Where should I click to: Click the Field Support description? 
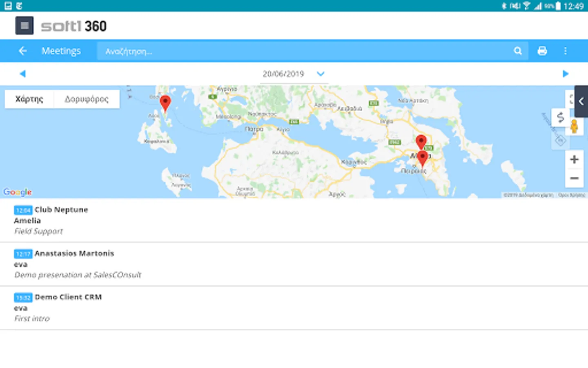[x=39, y=231]
